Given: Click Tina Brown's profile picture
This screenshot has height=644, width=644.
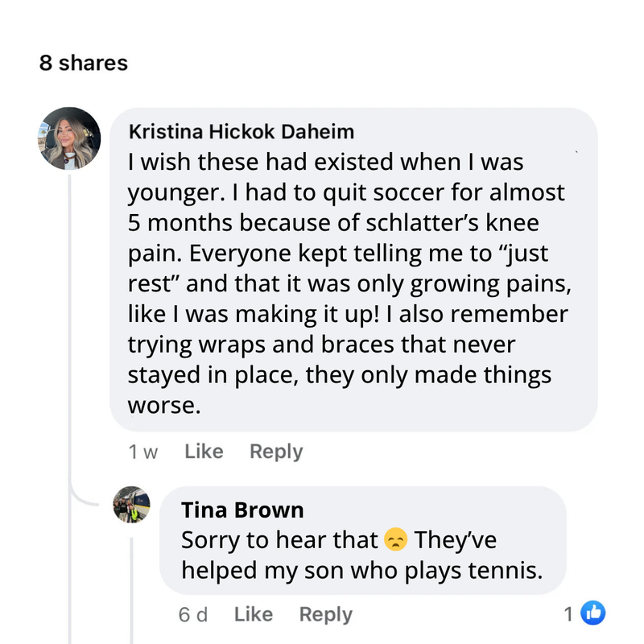Looking at the screenshot, I should (132, 506).
